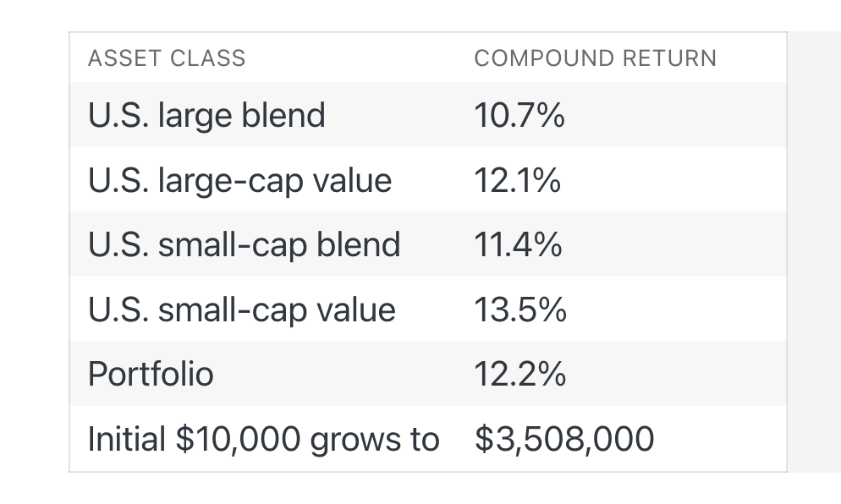Screen dimensions: 841x504
Task: Click the $3,508,000 final value
Action: (x=564, y=439)
